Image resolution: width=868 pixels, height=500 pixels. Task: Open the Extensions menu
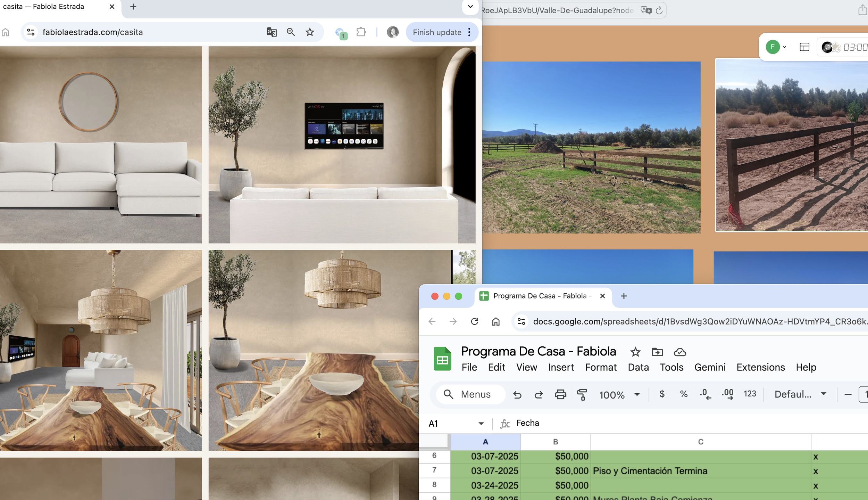[760, 367]
